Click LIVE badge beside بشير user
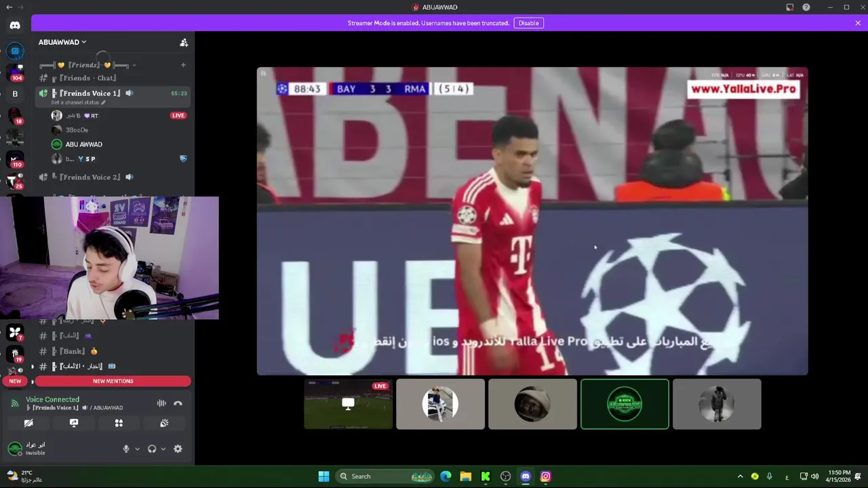Image resolution: width=868 pixels, height=488 pixels. pyautogui.click(x=178, y=115)
